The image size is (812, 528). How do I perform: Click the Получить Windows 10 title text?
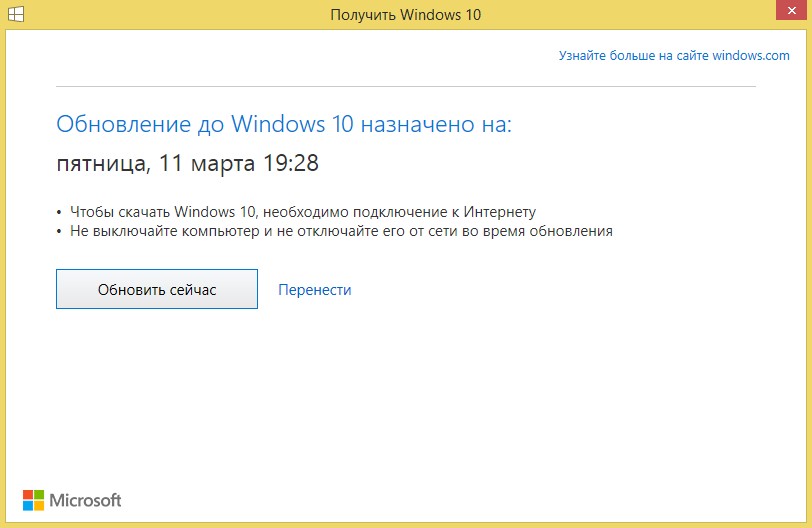[x=406, y=15]
